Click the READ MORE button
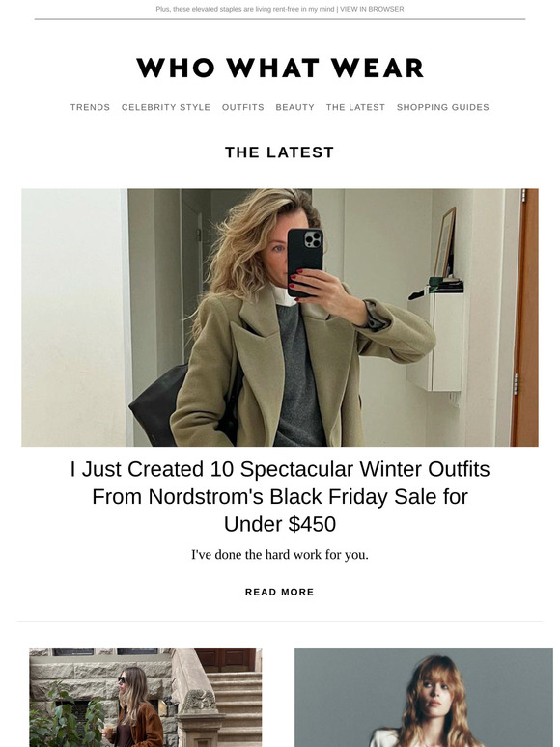The image size is (560, 747). 280,592
